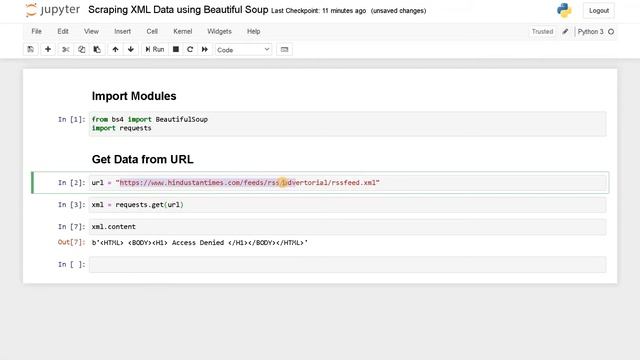Save and checkpoint the notebook
Screen dimensions: 640x360
click(x=31, y=49)
